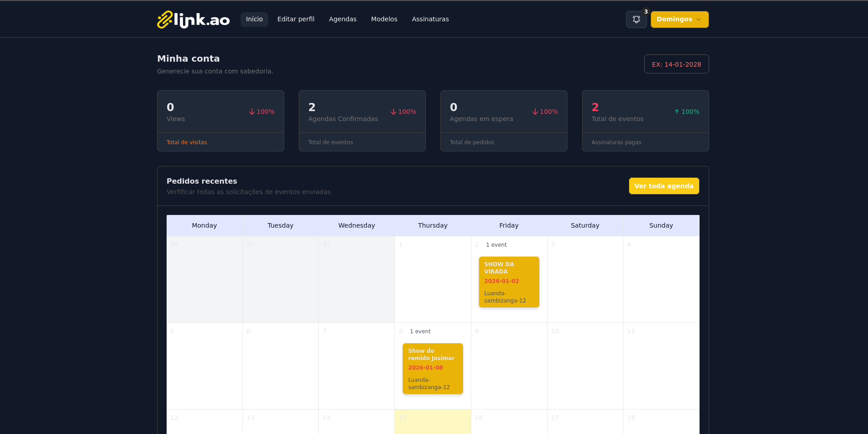The image size is (868, 434).
Task: Click the Assinaturas pagas footer text
Action: click(616, 142)
